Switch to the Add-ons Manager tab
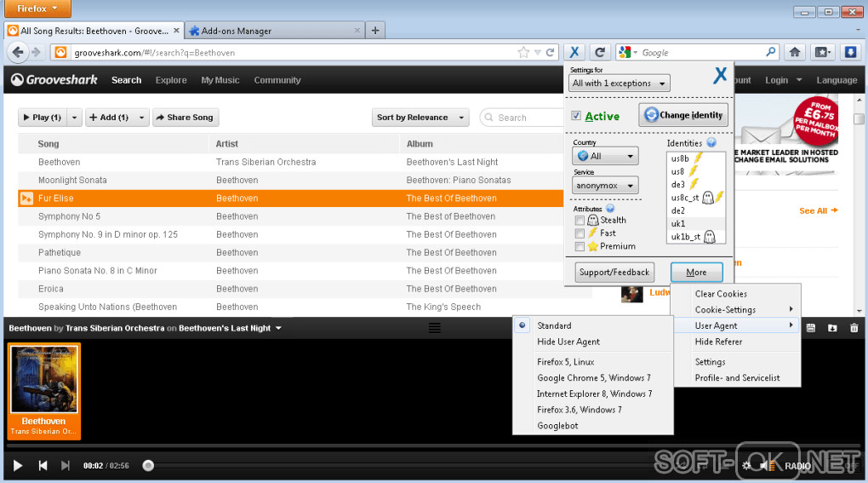Screen dimensions: 868x483 coord(275,31)
